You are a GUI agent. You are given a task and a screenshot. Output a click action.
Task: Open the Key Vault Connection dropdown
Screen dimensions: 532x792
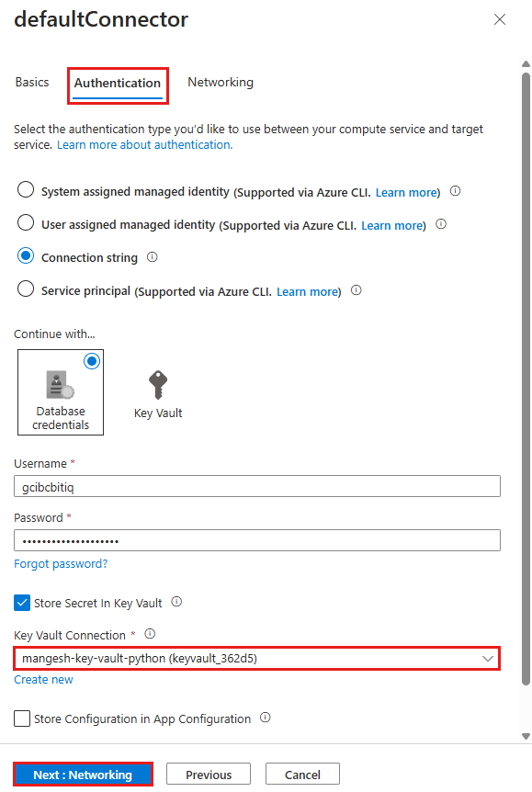(x=257, y=658)
